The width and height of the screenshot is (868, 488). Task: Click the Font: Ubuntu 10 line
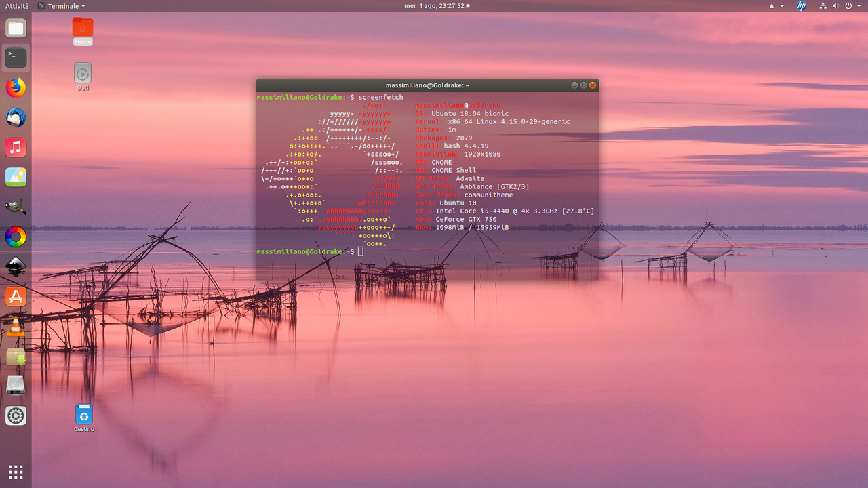(x=446, y=203)
